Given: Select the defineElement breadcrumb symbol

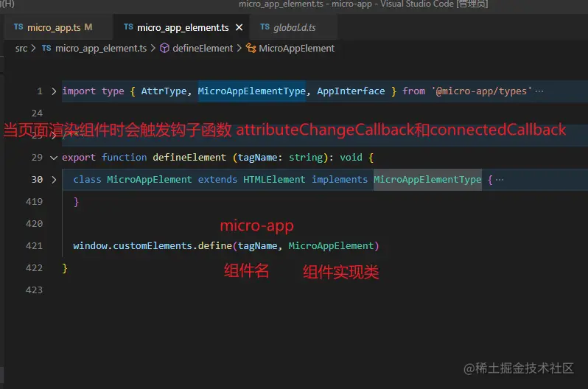Looking at the screenshot, I should [x=203, y=49].
